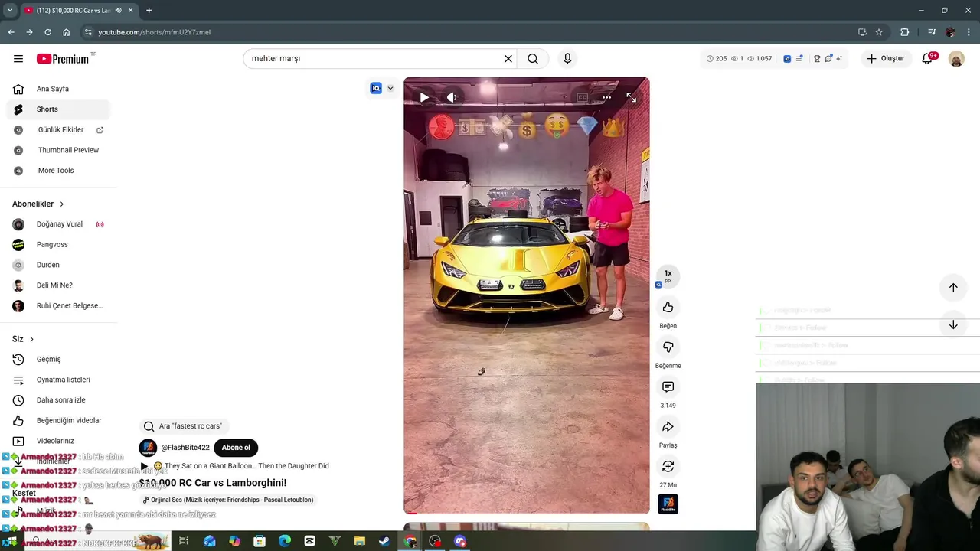Go to next Short with down arrow
The height and width of the screenshot is (551, 980).
tap(953, 325)
